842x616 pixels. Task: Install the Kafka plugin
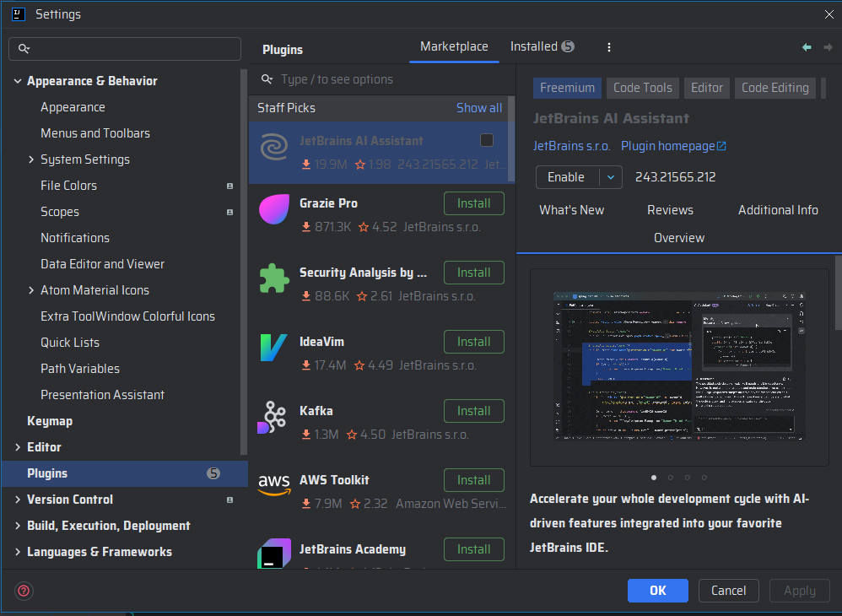(473, 412)
